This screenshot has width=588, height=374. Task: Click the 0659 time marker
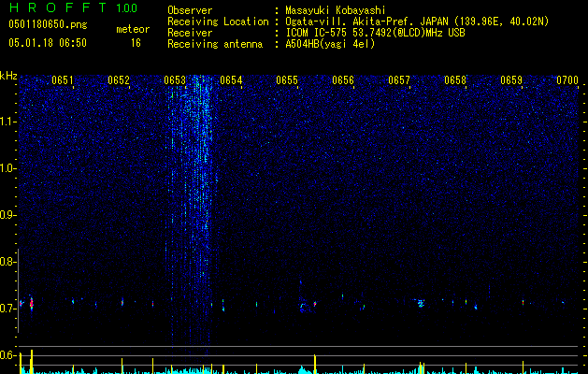click(x=511, y=80)
